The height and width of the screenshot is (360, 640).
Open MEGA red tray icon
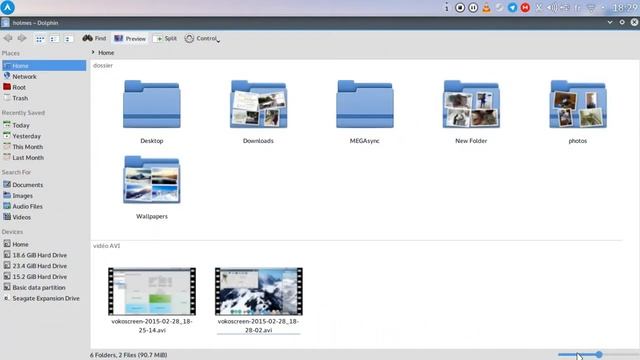click(525, 7)
